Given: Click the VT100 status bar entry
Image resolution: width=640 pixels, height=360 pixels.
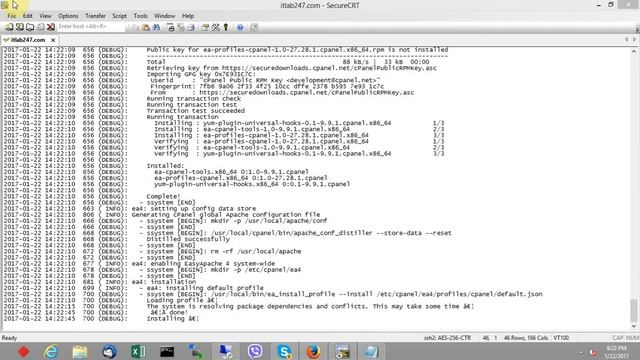Looking at the screenshot, I should point(561,338).
